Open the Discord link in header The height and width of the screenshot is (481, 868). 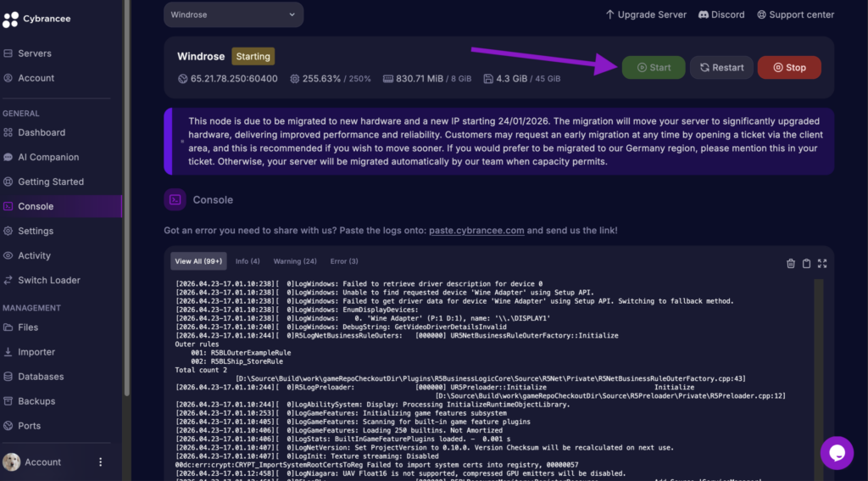click(x=721, y=14)
